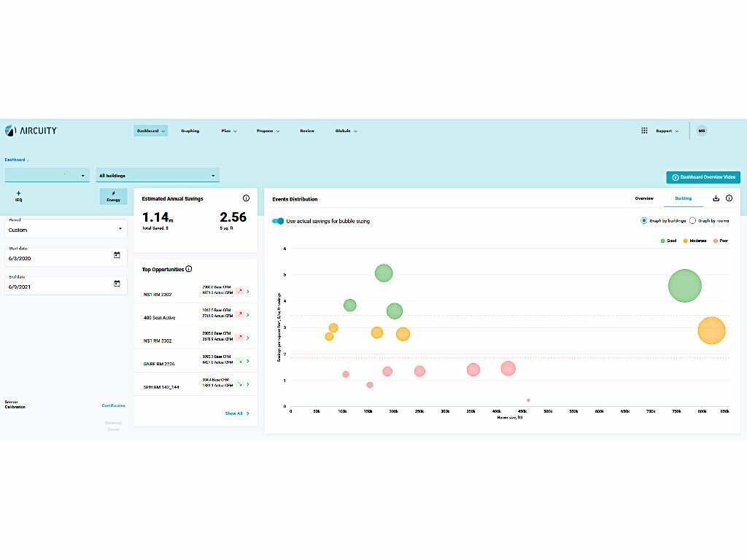Select Graph by rooms radio button
The width and height of the screenshot is (747, 560).
pos(692,220)
